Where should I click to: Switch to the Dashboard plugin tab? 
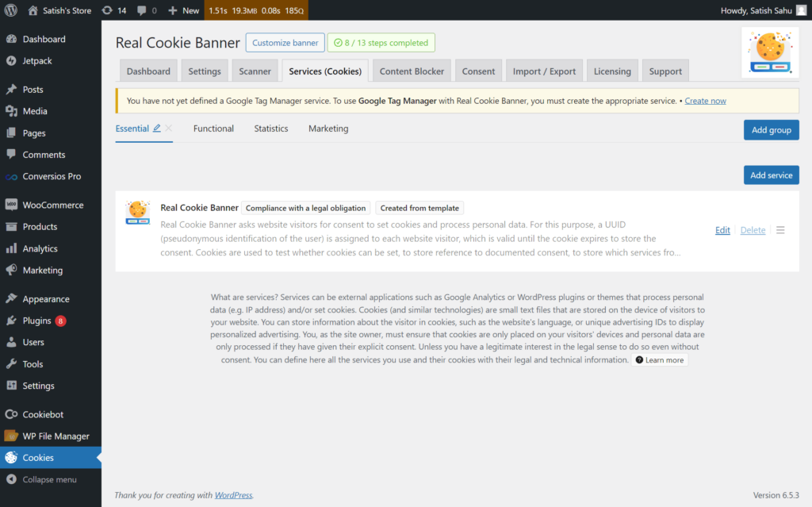tap(148, 71)
